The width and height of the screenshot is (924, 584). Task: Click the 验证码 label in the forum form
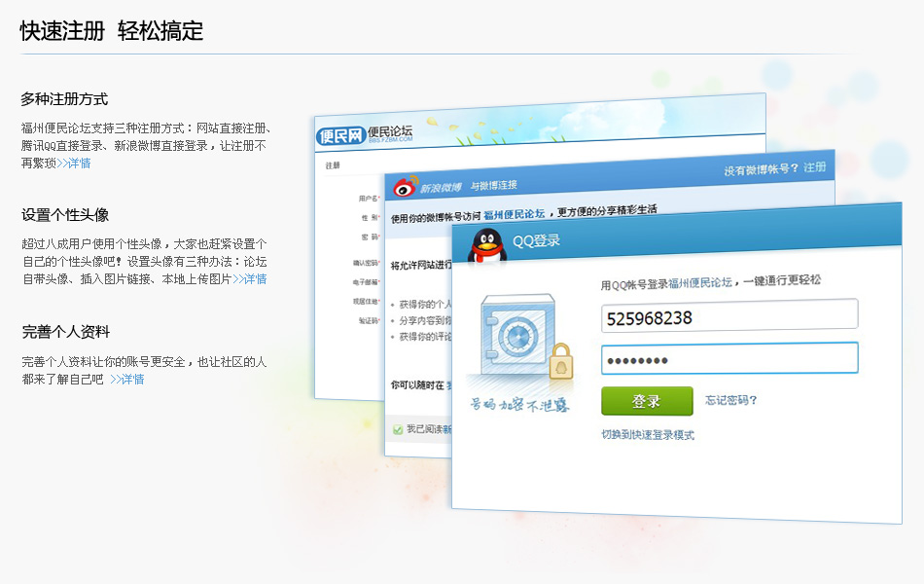[369, 321]
